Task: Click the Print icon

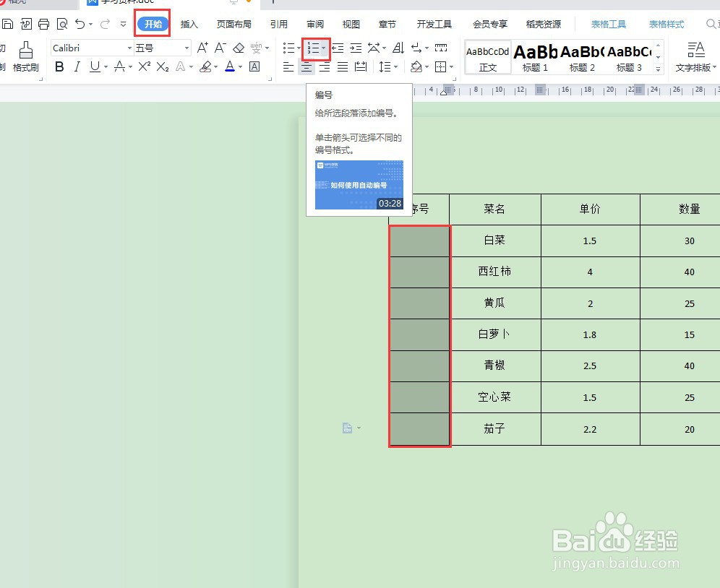Action: coord(43,23)
